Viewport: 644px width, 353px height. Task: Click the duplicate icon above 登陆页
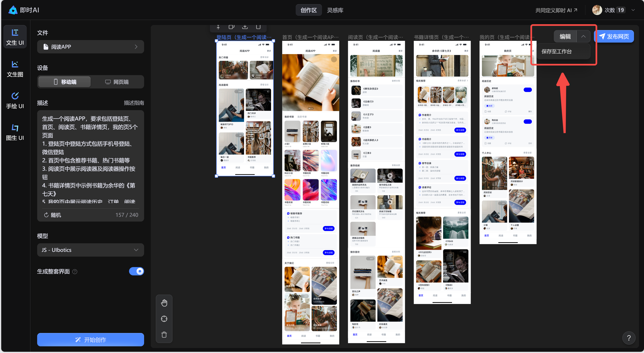(232, 27)
